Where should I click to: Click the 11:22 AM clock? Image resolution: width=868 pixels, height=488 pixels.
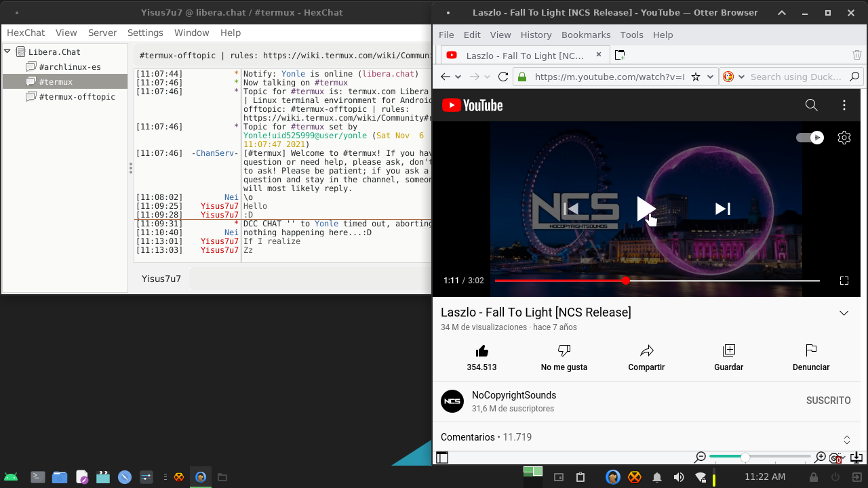click(x=765, y=477)
